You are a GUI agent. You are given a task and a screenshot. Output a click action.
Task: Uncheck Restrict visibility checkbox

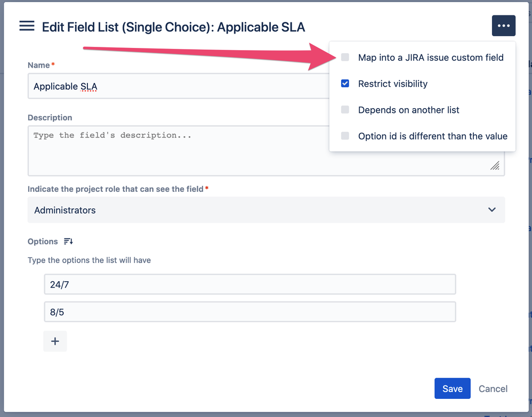(x=345, y=84)
